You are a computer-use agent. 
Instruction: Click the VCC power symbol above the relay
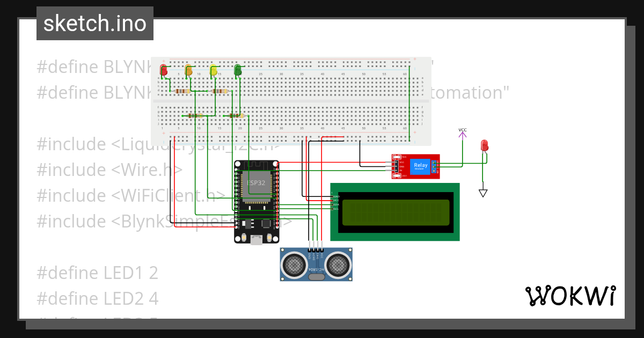tap(463, 135)
